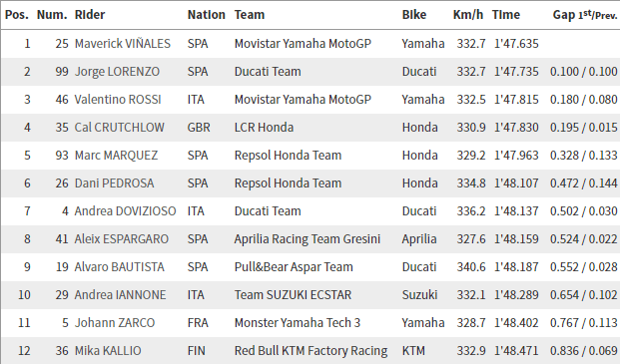Click the Km/h column header
Viewport: 621px width, 364px height.
point(467,15)
